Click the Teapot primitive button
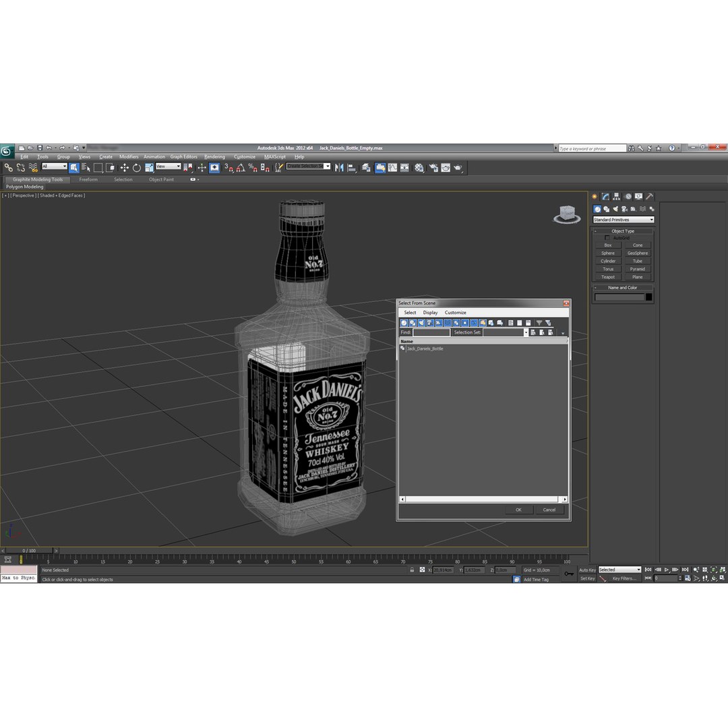728x728 pixels. [x=608, y=277]
